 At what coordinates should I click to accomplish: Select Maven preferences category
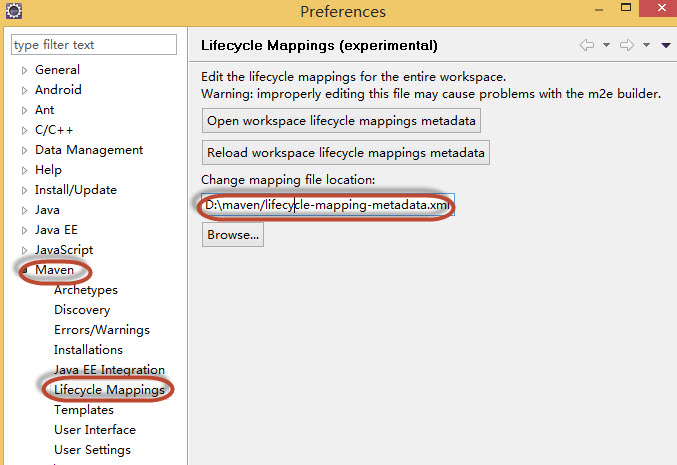tap(54, 270)
